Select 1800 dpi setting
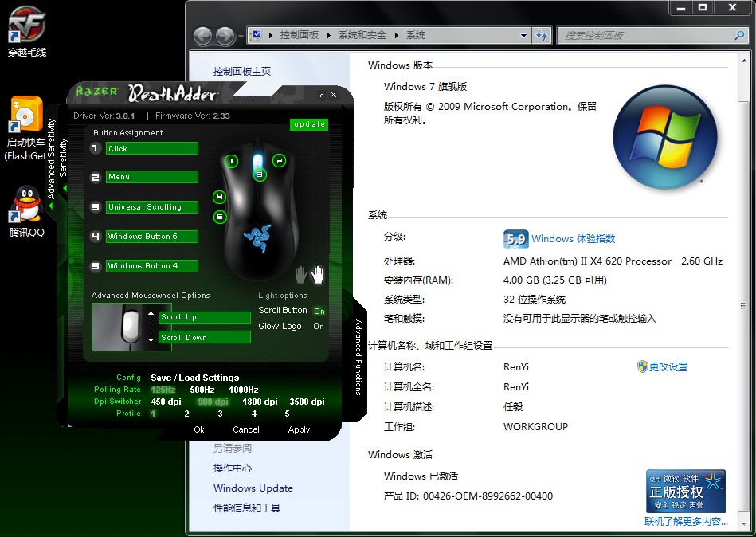756x537 pixels. (x=260, y=402)
